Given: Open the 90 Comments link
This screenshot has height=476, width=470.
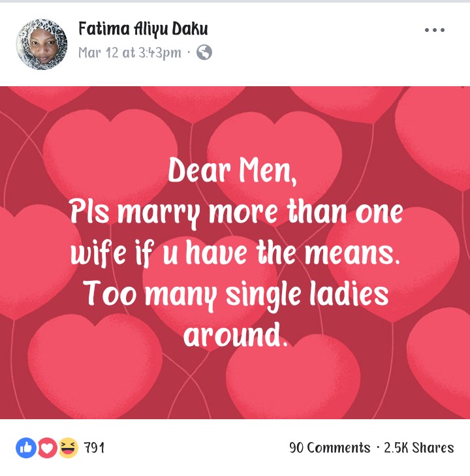Looking at the screenshot, I should [330, 448].
